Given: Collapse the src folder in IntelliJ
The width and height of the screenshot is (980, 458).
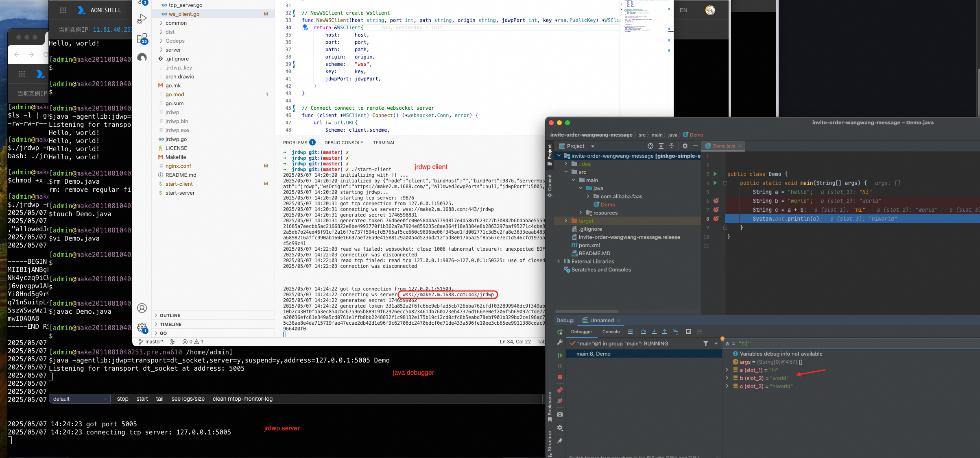Looking at the screenshot, I should click(565, 172).
